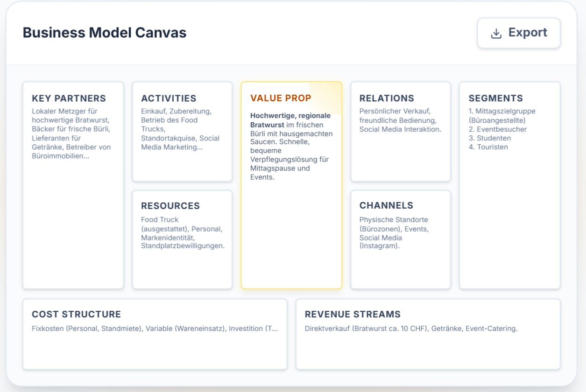Click the RELATIONS card
This screenshot has height=392, width=586.
click(400, 131)
